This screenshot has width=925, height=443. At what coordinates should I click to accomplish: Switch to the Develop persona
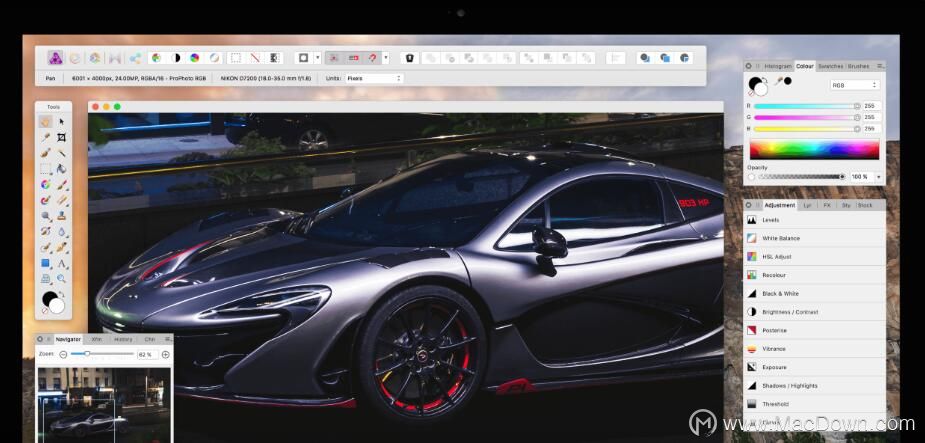[94, 58]
